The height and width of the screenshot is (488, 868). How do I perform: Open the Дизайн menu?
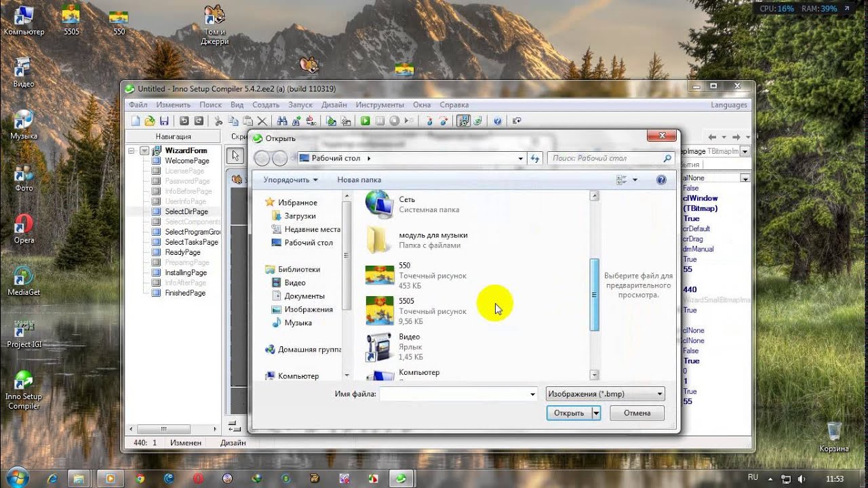(x=334, y=105)
